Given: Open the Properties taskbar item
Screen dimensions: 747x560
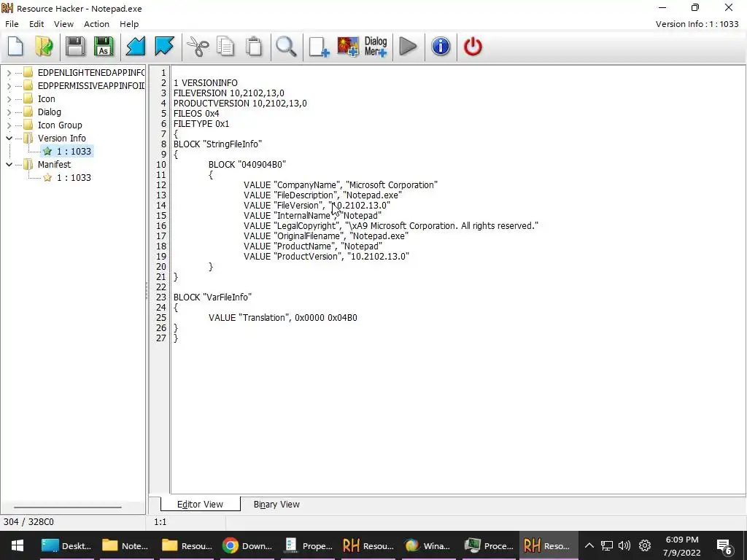Looking at the screenshot, I should (x=309, y=545).
